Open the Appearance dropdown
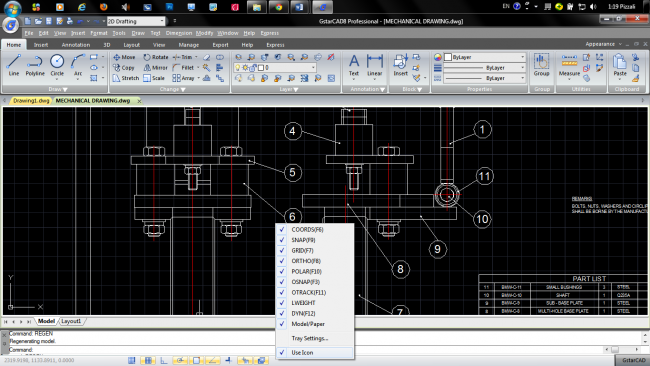Screen dimensions: 650x366 [603, 44]
